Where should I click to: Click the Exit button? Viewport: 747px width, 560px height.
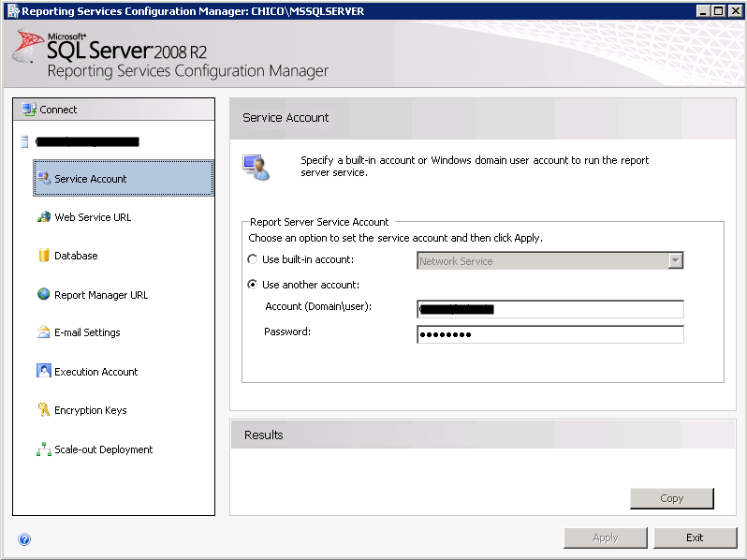tap(695, 538)
